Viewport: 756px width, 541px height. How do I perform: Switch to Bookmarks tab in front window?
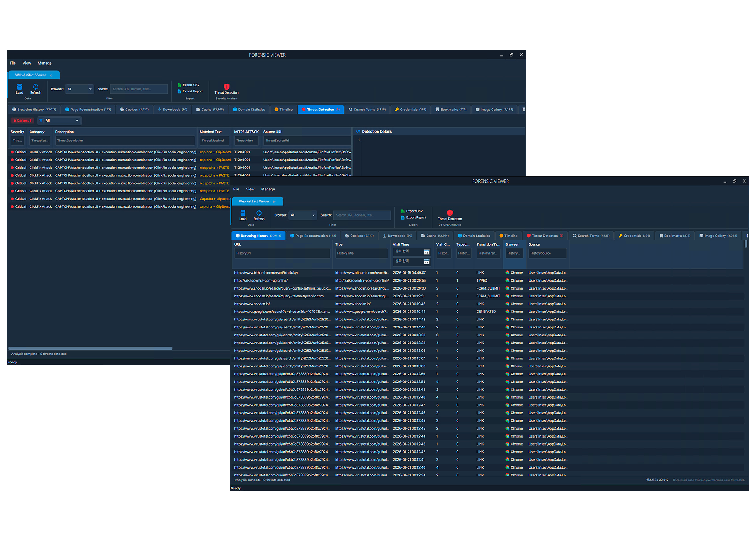pyautogui.click(x=675, y=236)
